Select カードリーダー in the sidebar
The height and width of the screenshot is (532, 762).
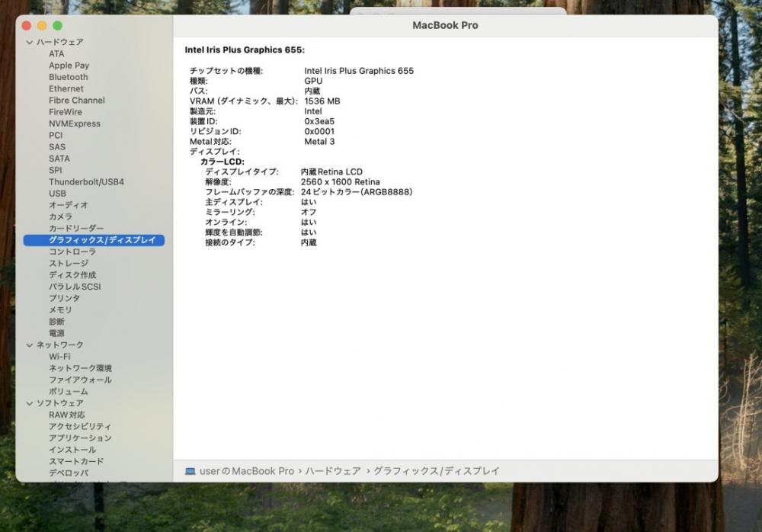(x=76, y=229)
